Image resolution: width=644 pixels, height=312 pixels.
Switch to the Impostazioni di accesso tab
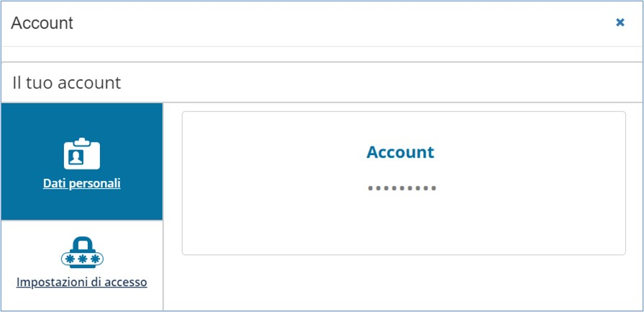[x=82, y=266]
